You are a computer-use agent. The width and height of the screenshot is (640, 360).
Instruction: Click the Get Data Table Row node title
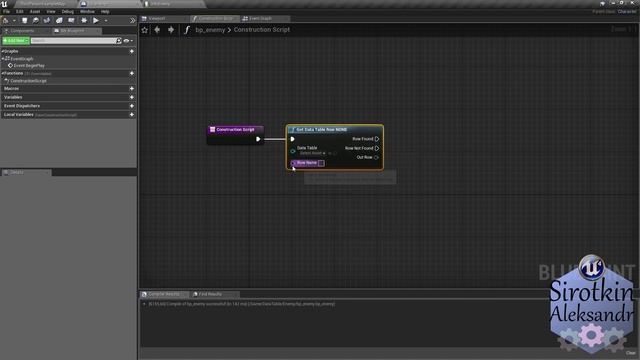click(x=322, y=129)
